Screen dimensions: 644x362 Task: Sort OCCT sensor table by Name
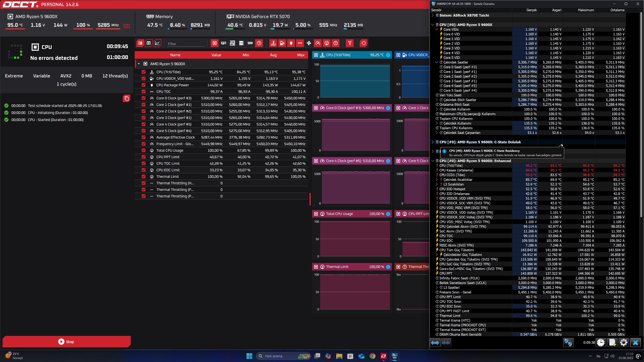coord(175,55)
